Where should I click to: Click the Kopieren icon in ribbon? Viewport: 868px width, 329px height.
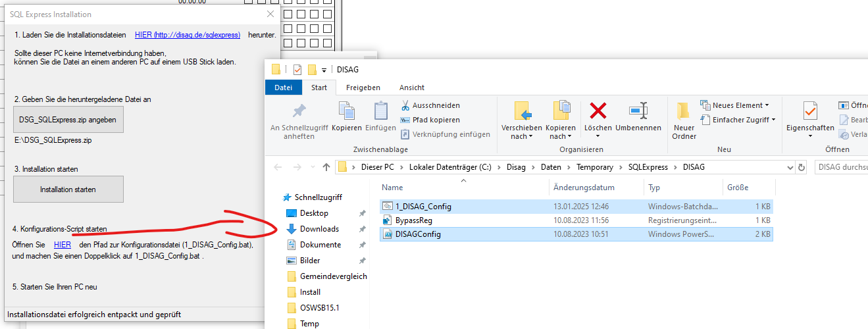pyautogui.click(x=346, y=111)
